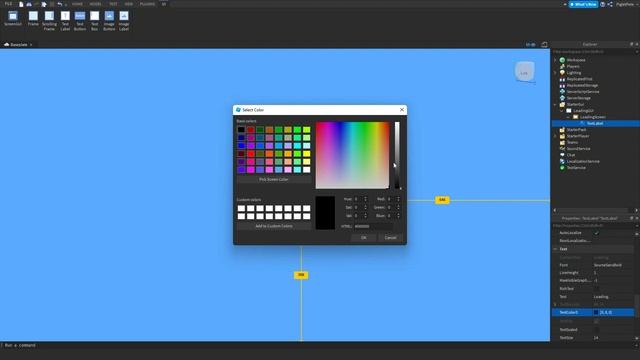The image size is (640, 360).
Task: Click the Workspace globe icon in Explorer
Action: click(562, 60)
